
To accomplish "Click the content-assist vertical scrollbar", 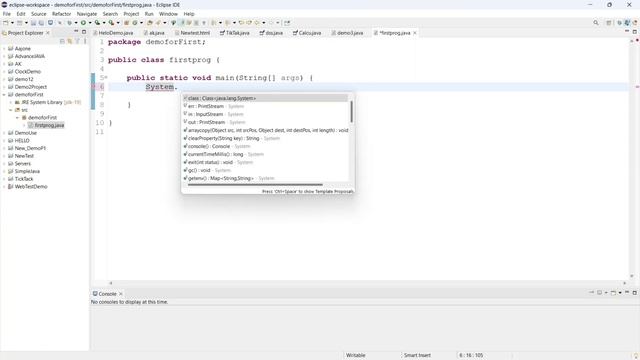I will point(351,111).
